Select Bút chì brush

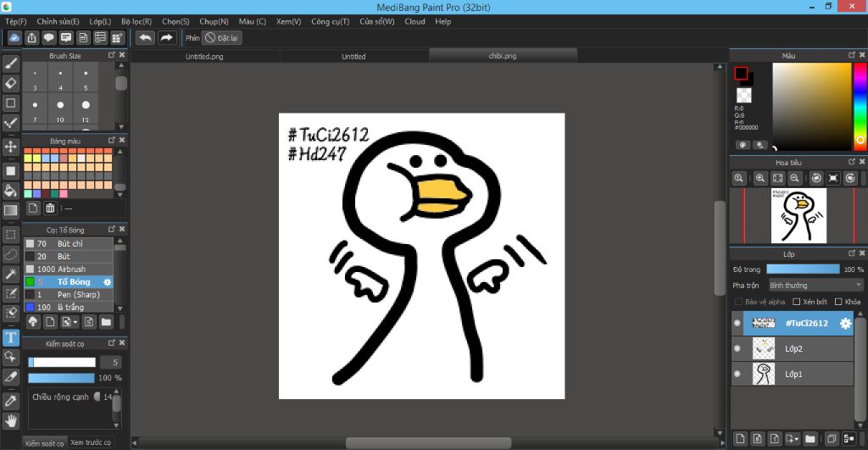pyautogui.click(x=68, y=243)
